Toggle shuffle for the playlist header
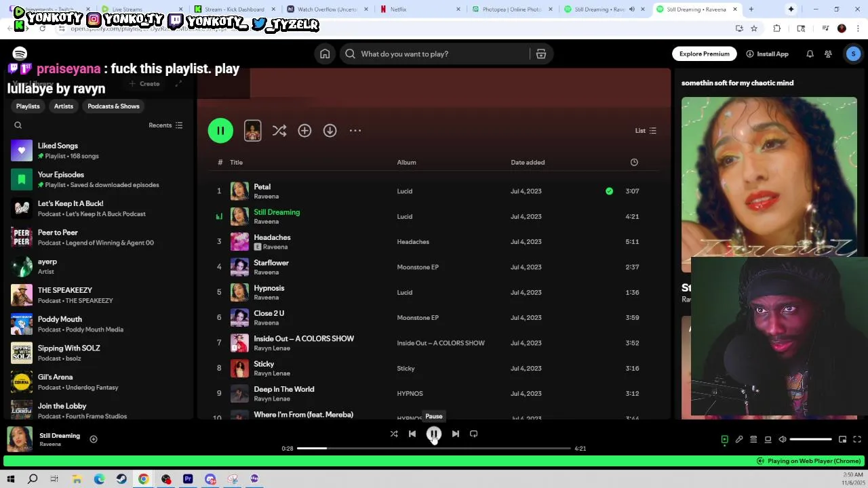 [279, 131]
